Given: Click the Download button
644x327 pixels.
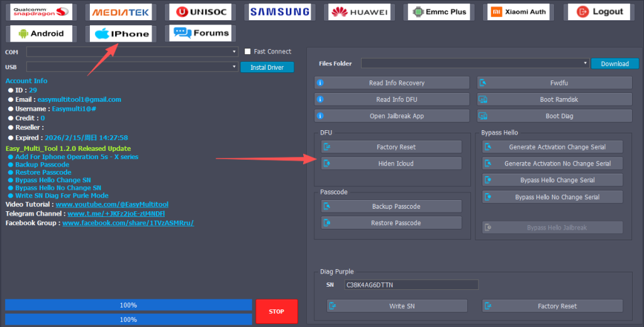Looking at the screenshot, I should tap(615, 64).
